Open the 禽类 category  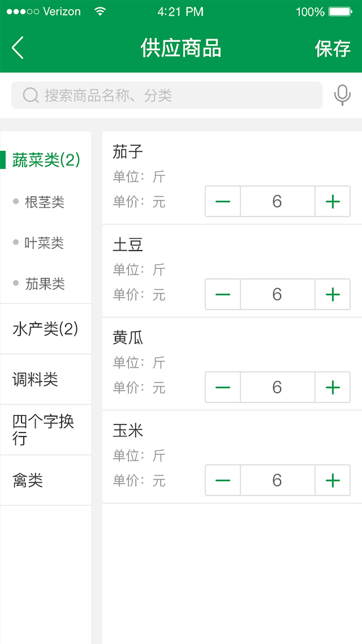(28, 480)
